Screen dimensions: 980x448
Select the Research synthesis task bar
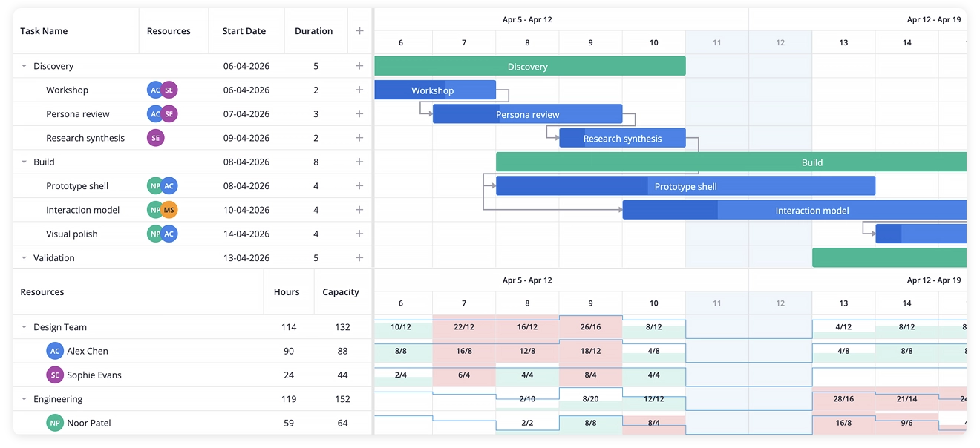[x=622, y=138]
